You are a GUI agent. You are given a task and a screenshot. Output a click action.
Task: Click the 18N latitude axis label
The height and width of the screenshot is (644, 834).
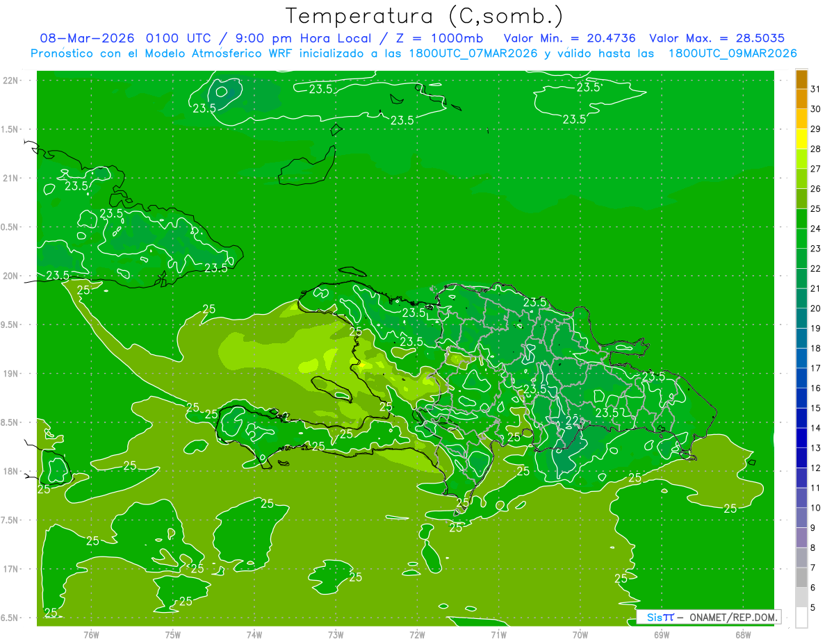[11, 471]
